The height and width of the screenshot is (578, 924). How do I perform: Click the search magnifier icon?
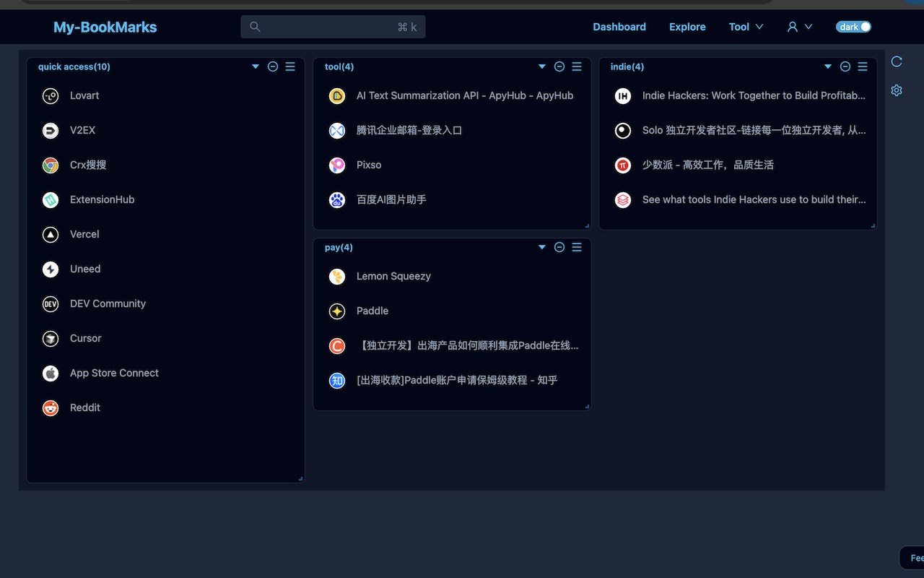255,27
